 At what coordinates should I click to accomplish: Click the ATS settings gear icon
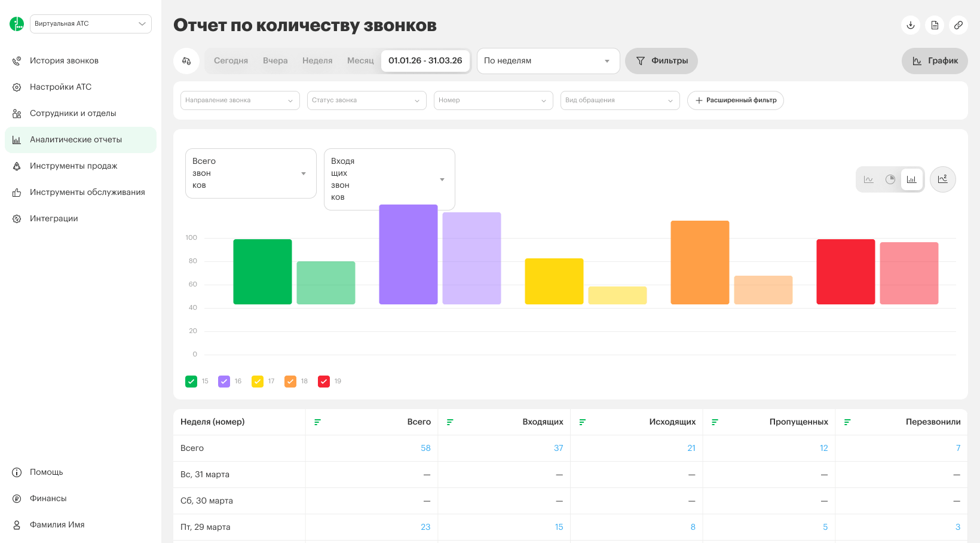tap(17, 87)
